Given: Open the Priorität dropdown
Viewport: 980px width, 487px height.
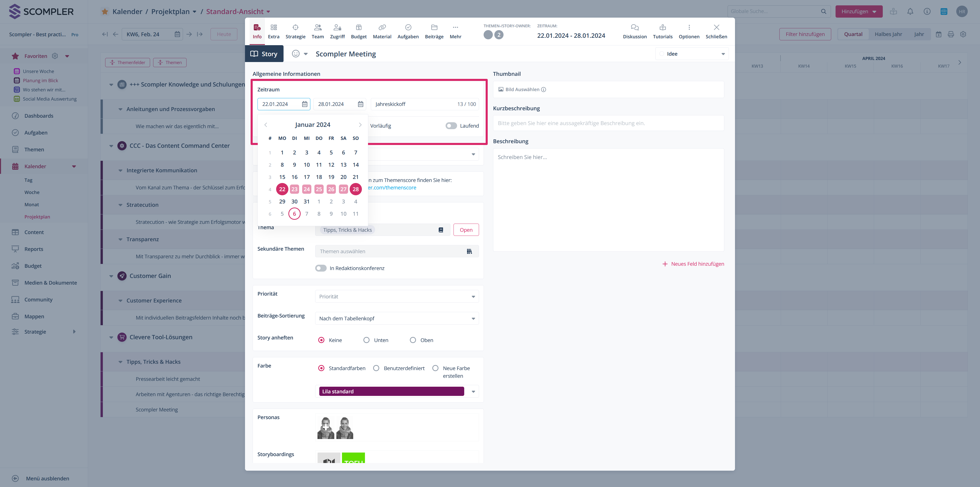Looking at the screenshot, I should (x=396, y=296).
